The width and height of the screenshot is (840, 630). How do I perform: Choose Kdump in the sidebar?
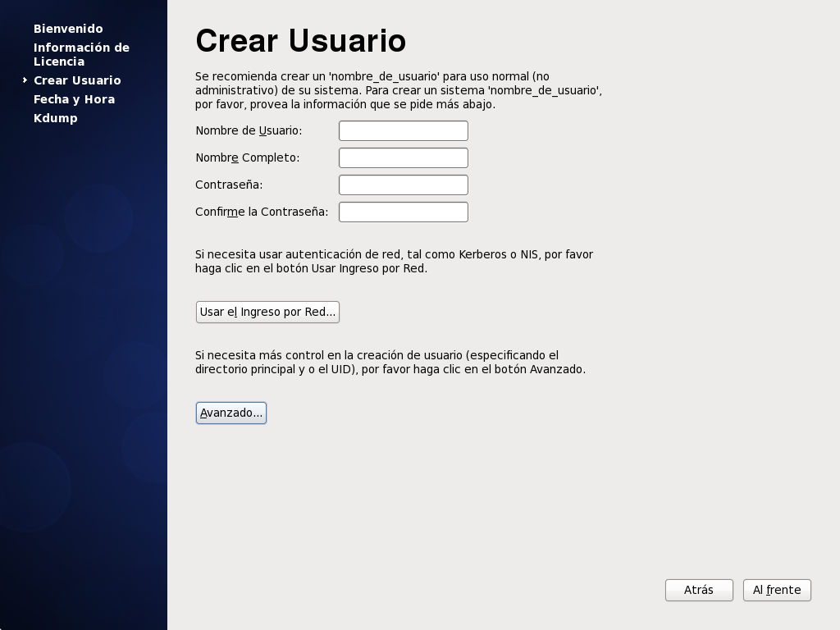pyautogui.click(x=56, y=118)
